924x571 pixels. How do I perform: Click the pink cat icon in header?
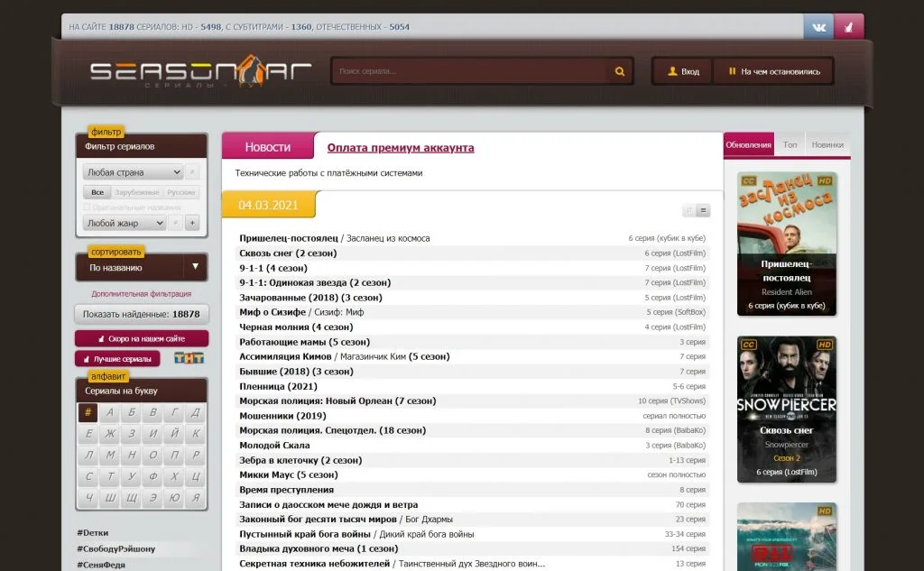pyautogui.click(x=848, y=27)
